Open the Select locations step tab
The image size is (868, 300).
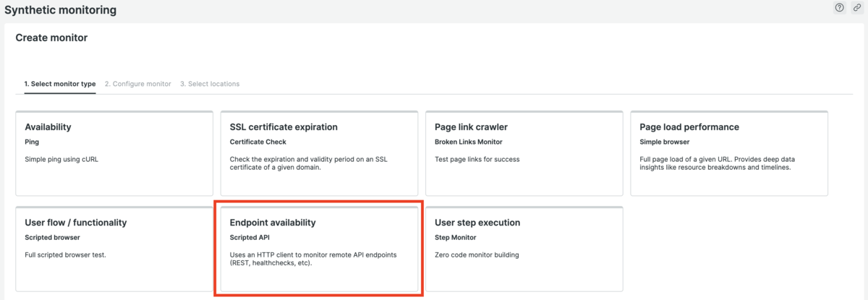point(210,84)
